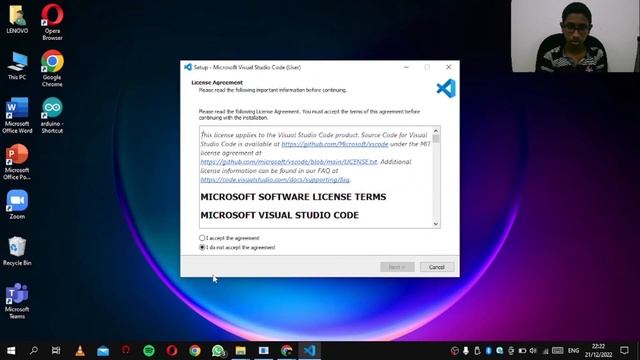This screenshot has height=360, width=640.
Task: Click the VS Code setup taskbar icon
Action: pyautogui.click(x=309, y=351)
